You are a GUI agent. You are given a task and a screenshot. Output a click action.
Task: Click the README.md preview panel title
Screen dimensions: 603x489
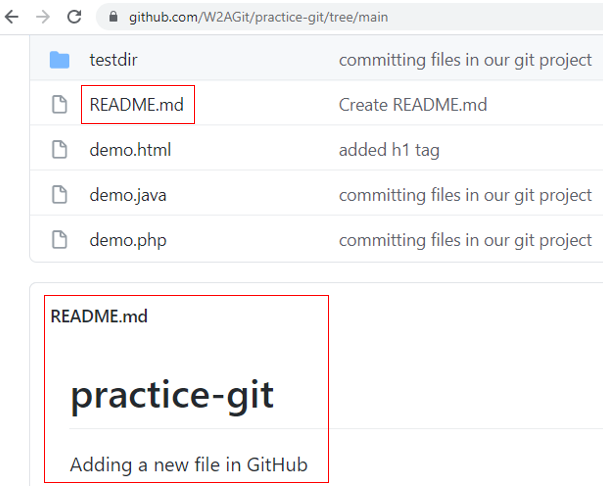pos(99,316)
